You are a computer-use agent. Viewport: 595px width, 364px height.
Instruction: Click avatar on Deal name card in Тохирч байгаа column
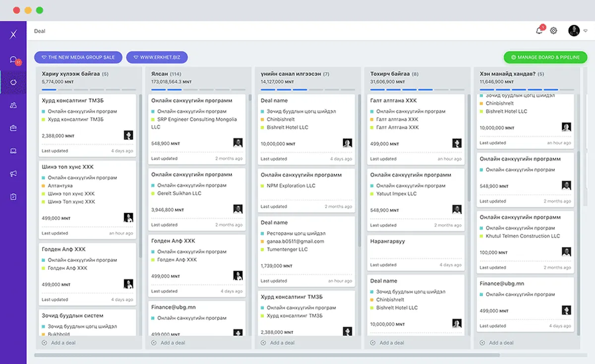click(457, 323)
